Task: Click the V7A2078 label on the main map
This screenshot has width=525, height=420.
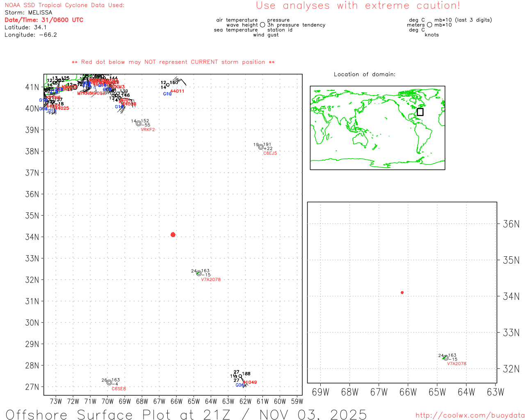Action: pos(211,279)
